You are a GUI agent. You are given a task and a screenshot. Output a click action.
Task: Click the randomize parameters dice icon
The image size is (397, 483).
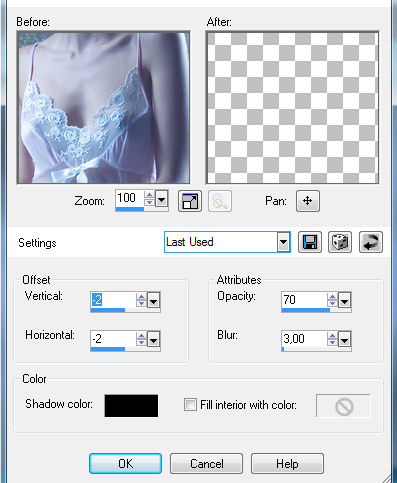[x=340, y=242]
